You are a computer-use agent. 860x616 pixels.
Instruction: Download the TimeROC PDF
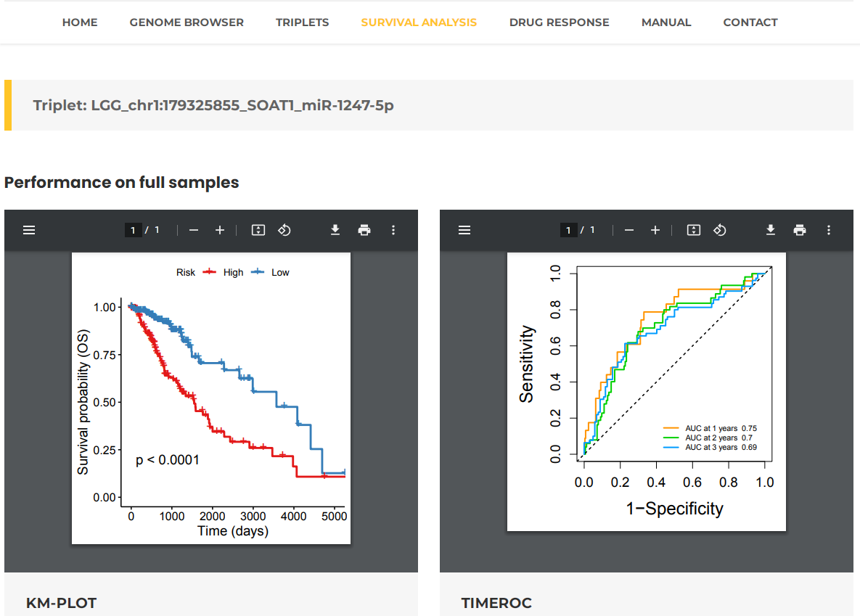click(x=771, y=231)
